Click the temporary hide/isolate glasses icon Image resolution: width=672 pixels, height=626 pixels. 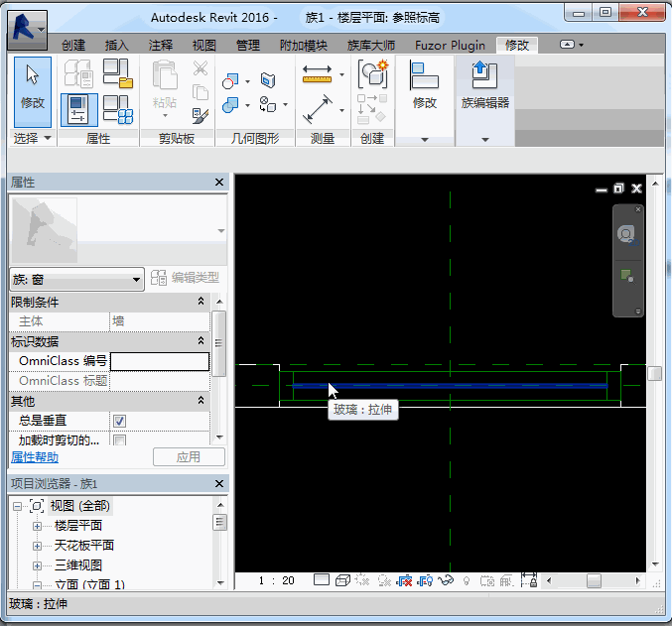446,580
